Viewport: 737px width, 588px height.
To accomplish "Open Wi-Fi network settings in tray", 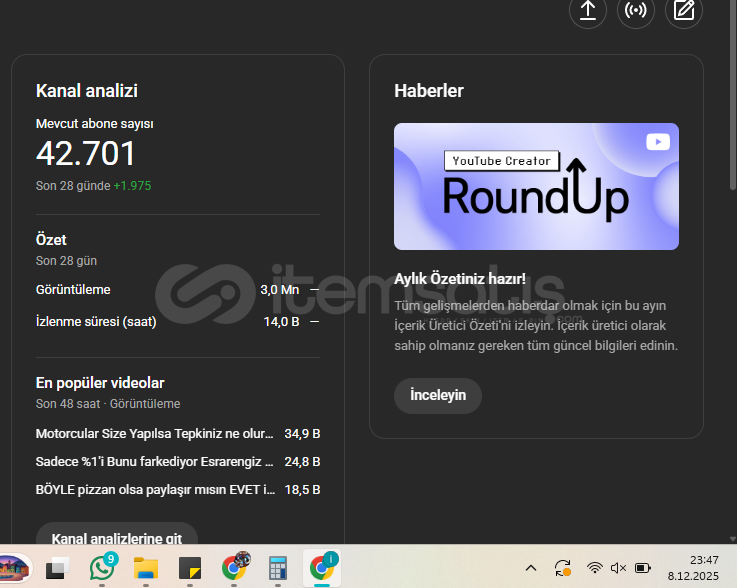I will click(595, 568).
